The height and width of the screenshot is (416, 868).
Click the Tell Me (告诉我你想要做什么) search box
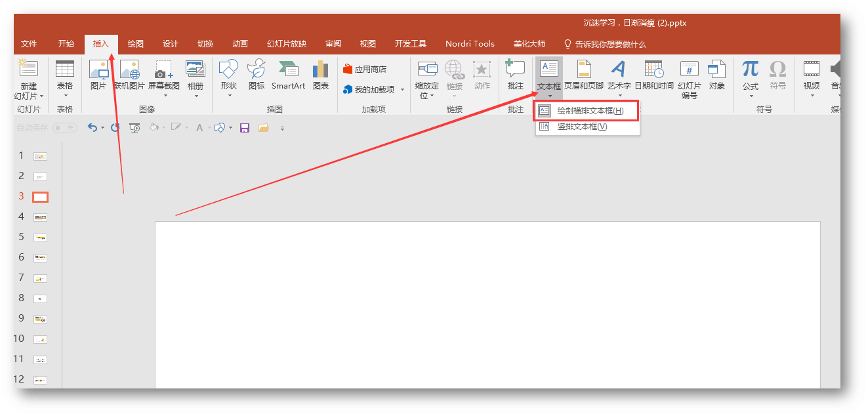pyautogui.click(x=605, y=44)
